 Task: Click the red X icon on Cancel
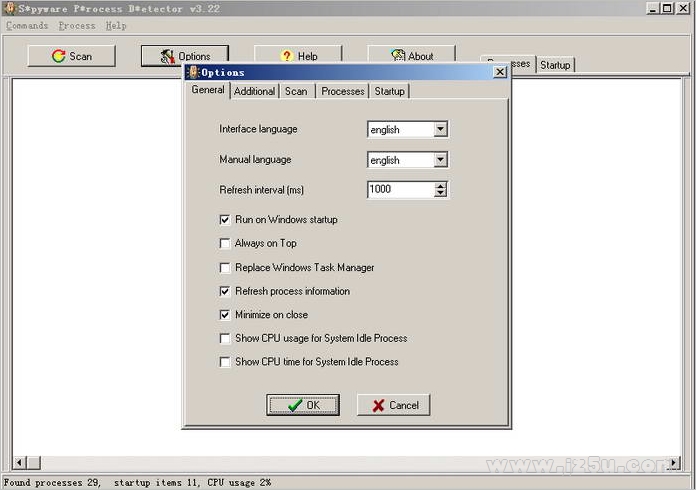(378, 405)
